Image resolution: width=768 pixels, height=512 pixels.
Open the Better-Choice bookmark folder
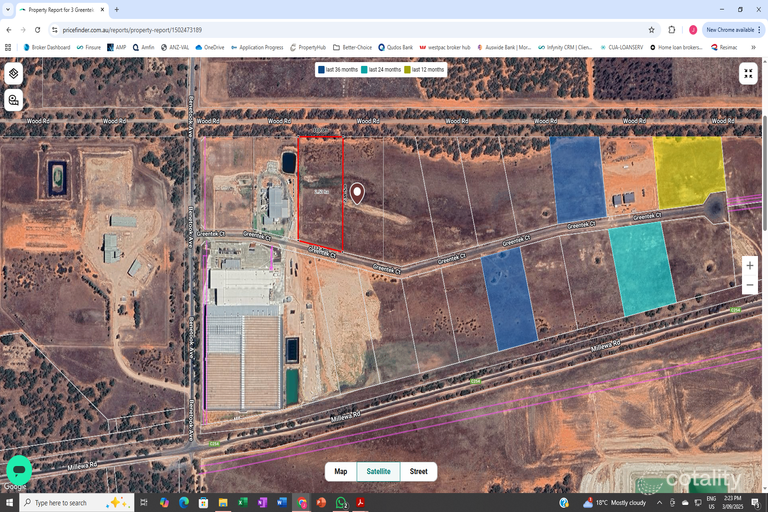pyautogui.click(x=352, y=47)
